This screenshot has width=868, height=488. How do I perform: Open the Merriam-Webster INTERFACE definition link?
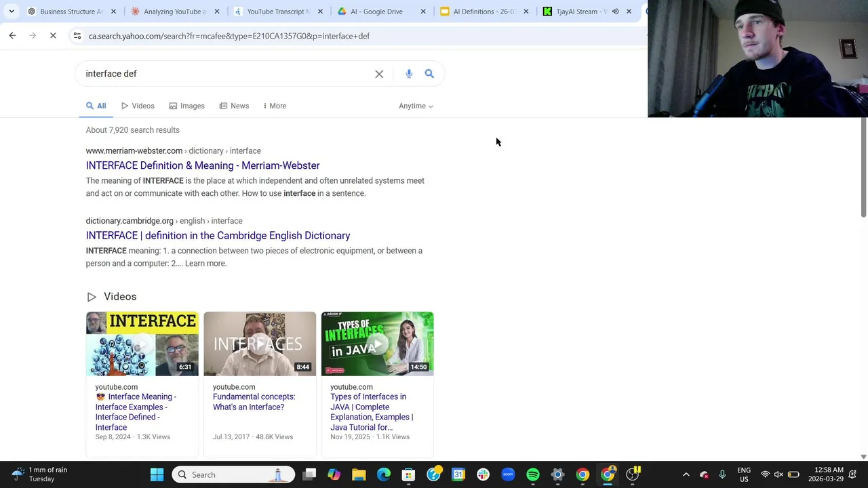203,165
